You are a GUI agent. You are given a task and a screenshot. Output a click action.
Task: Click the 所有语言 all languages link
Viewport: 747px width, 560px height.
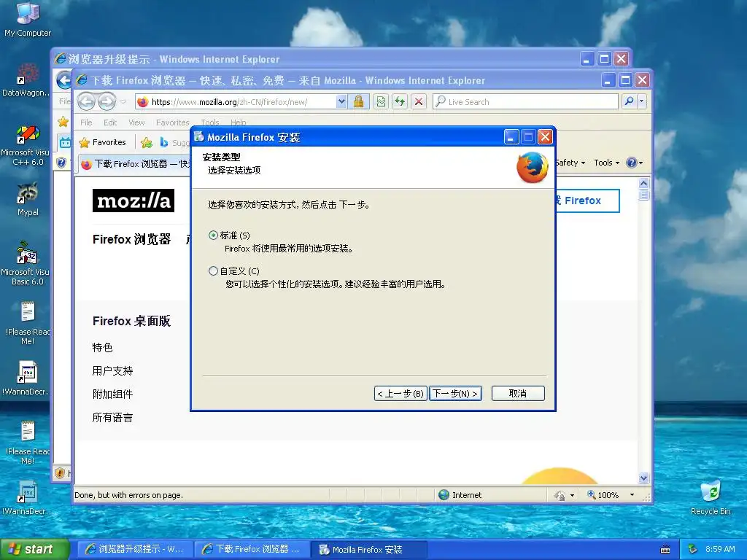[x=112, y=418]
